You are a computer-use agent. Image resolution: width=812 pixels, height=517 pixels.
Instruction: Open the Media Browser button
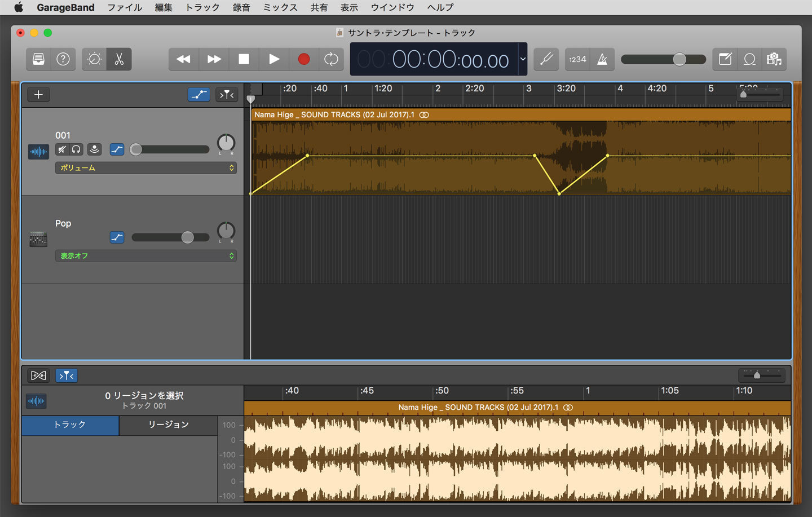coord(774,59)
